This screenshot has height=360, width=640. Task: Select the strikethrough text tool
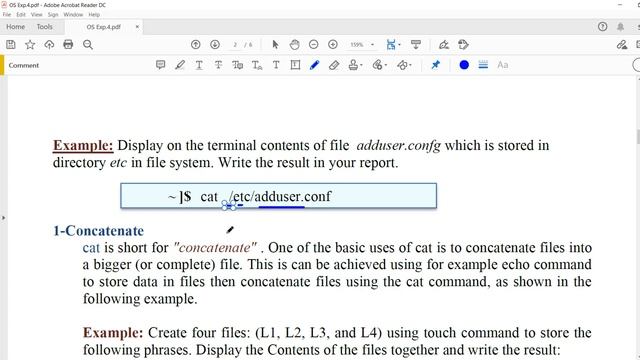pos(218,65)
